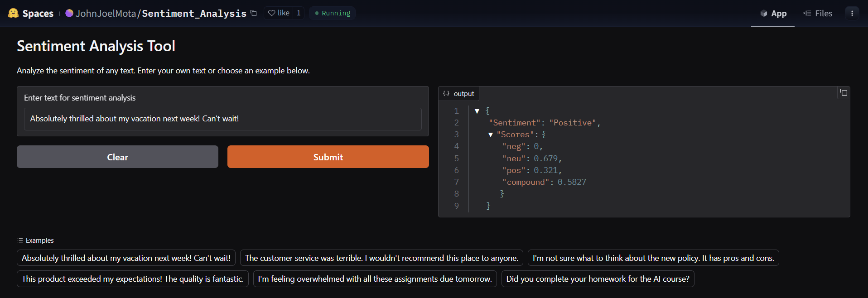Image resolution: width=868 pixels, height=298 pixels.
Task: Choose the new policy pros and cons example
Action: pos(653,258)
